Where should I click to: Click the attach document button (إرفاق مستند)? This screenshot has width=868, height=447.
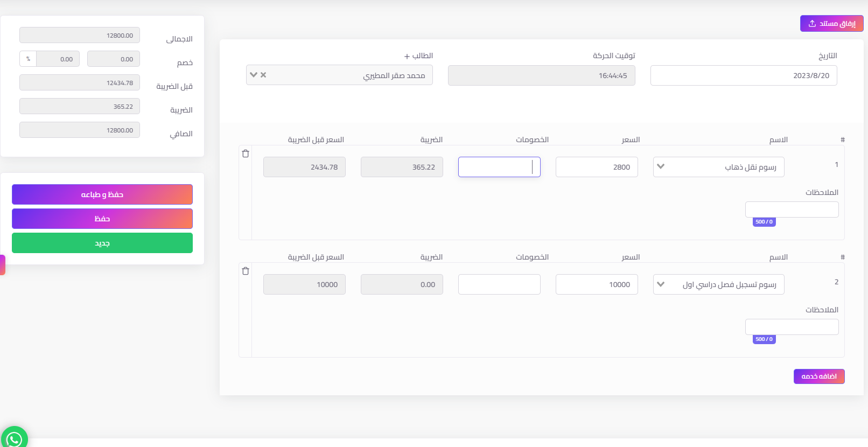click(x=831, y=24)
